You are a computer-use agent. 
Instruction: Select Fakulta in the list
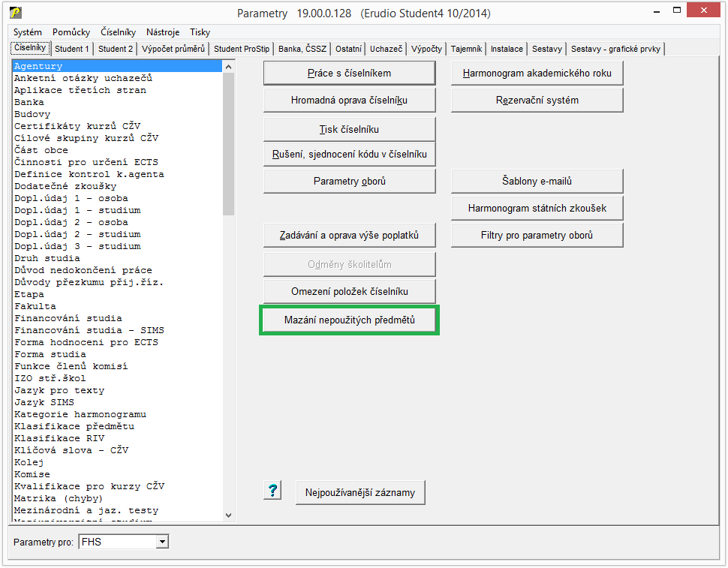[x=35, y=306]
